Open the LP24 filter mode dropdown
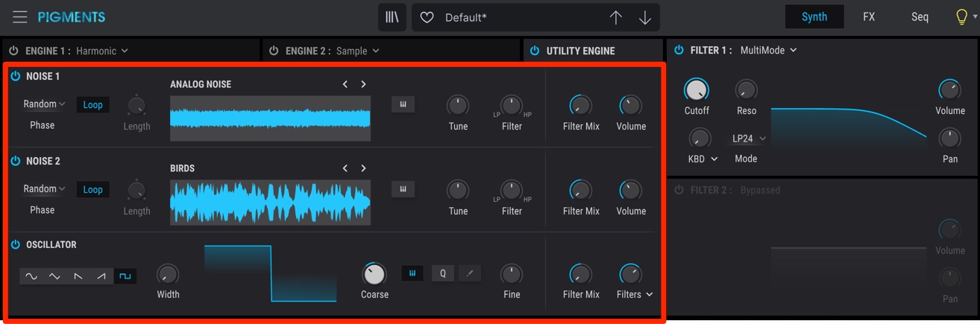The image size is (980, 324). [x=749, y=139]
